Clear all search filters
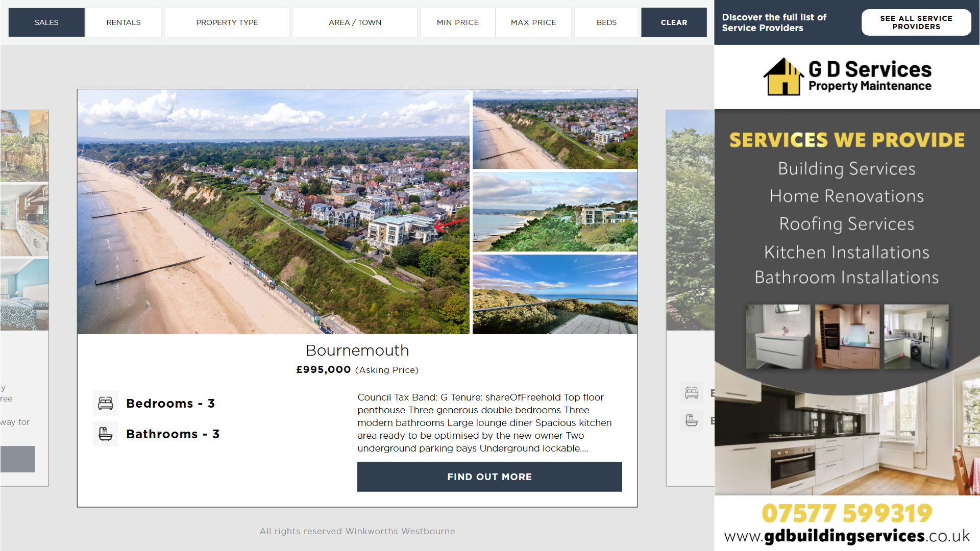The height and width of the screenshot is (551, 980). 674,22
